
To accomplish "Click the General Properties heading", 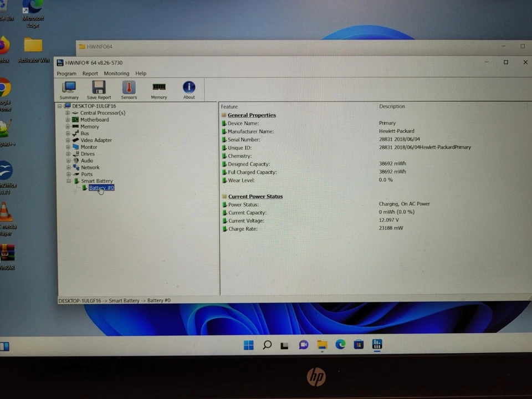I will pos(252,115).
